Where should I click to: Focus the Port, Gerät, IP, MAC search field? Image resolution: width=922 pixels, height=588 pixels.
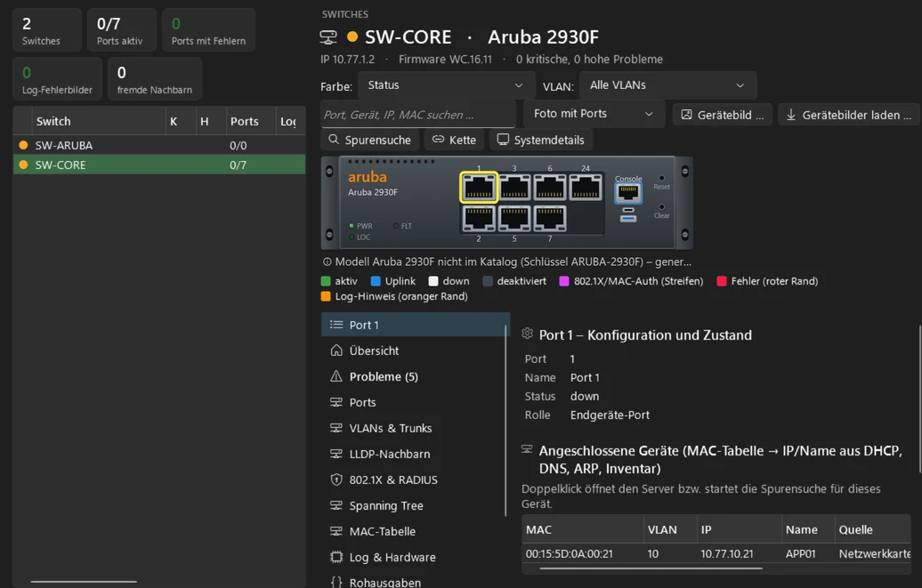418,114
